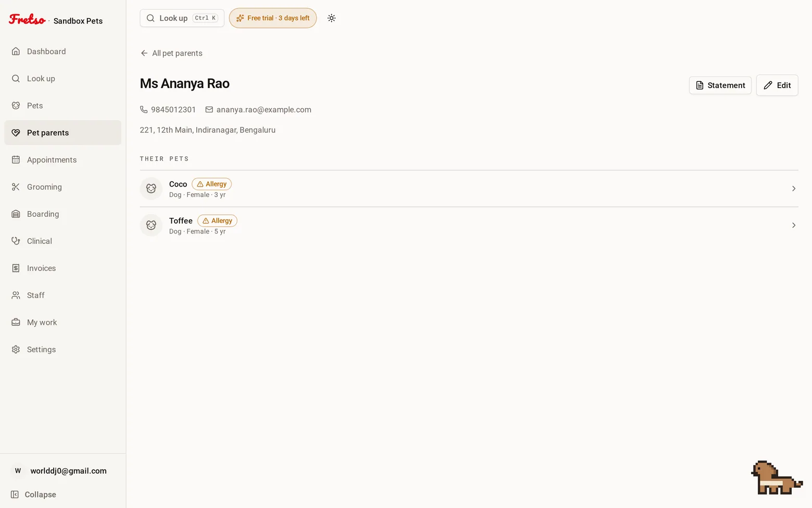The height and width of the screenshot is (508, 812).
Task: Click the pixel dog mascot
Action: pos(776,478)
